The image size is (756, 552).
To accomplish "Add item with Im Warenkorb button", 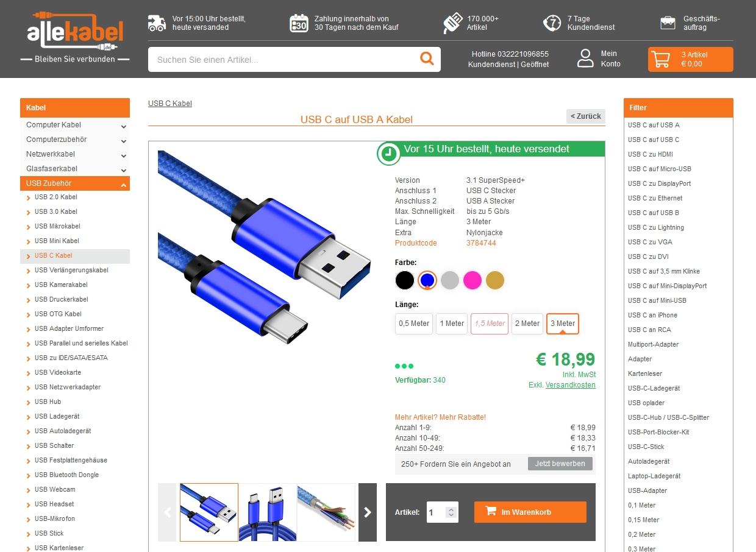I will pyautogui.click(x=530, y=512).
